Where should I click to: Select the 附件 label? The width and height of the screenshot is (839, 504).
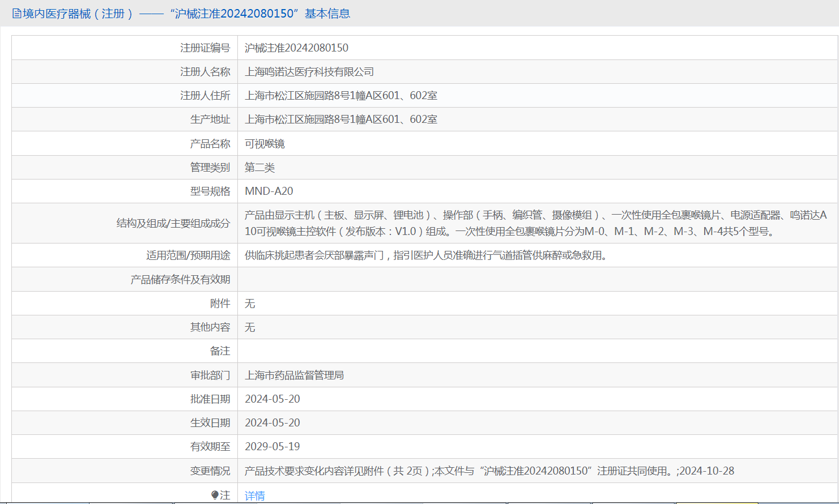(220, 304)
